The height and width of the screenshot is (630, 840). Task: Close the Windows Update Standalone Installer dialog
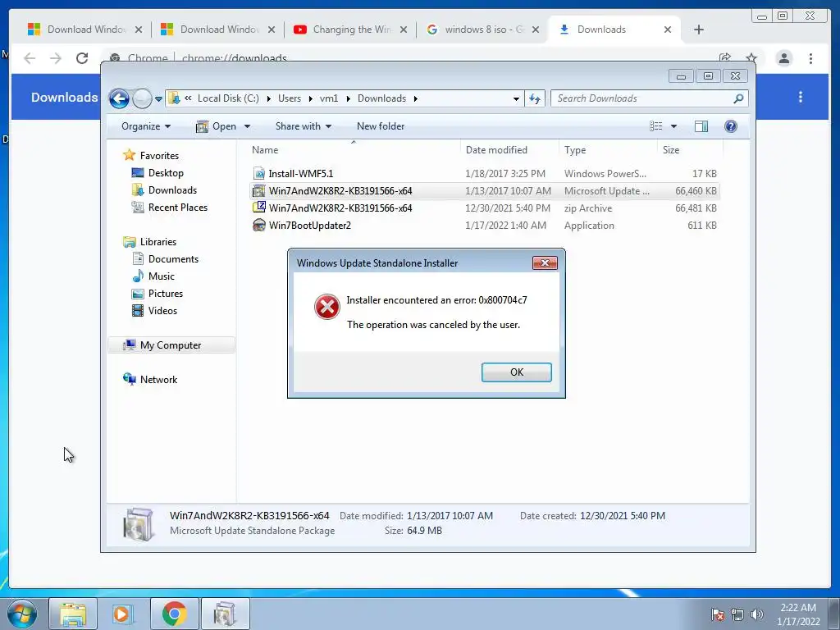[x=545, y=263]
